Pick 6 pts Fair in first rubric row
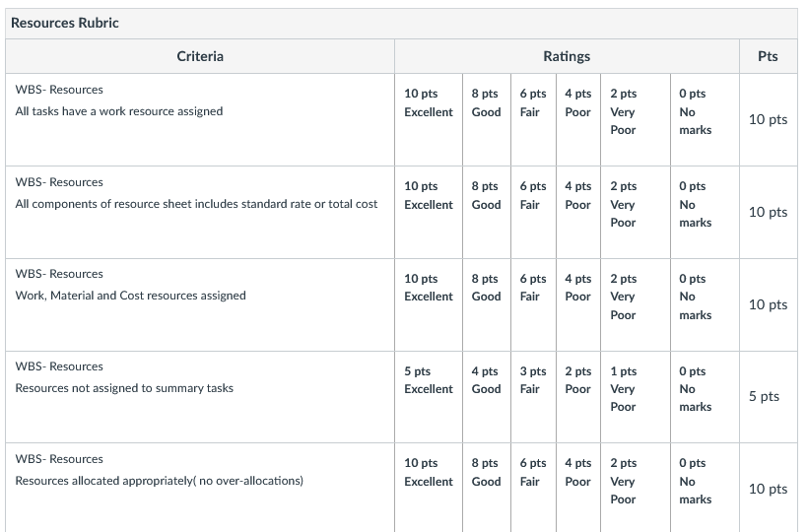The image size is (807, 532). click(x=533, y=119)
